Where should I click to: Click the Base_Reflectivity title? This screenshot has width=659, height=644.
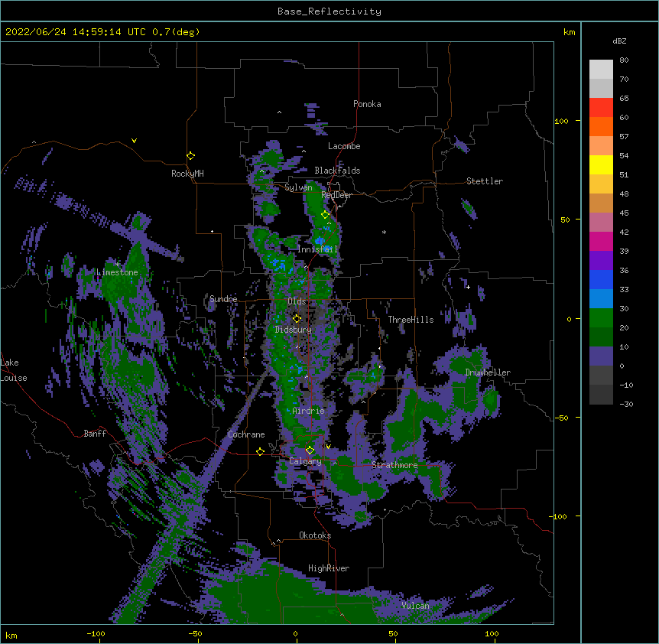(x=329, y=11)
